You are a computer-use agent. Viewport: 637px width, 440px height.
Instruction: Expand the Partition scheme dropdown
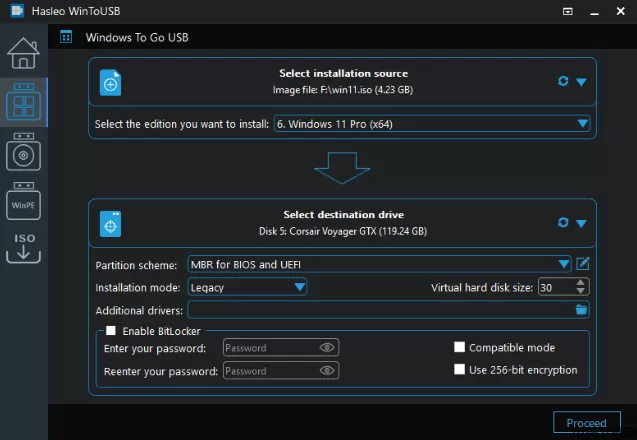564,264
